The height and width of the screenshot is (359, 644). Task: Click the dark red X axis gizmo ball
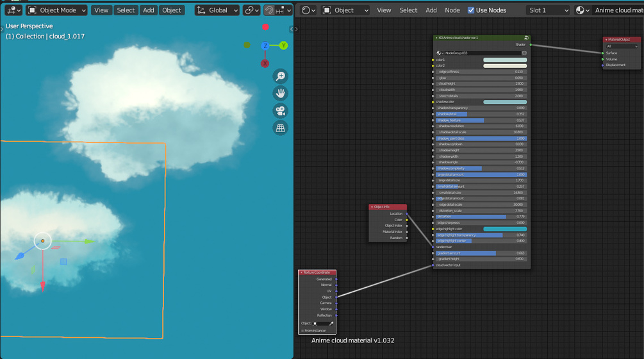(x=265, y=63)
